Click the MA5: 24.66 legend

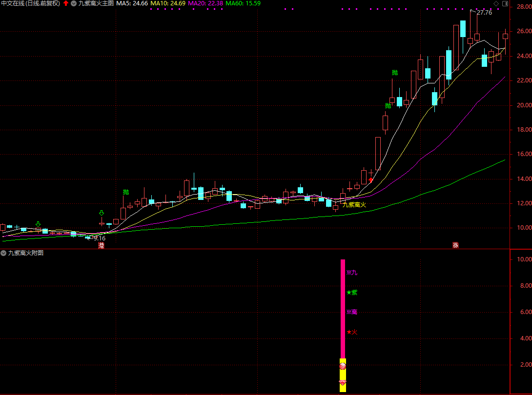point(132,3)
